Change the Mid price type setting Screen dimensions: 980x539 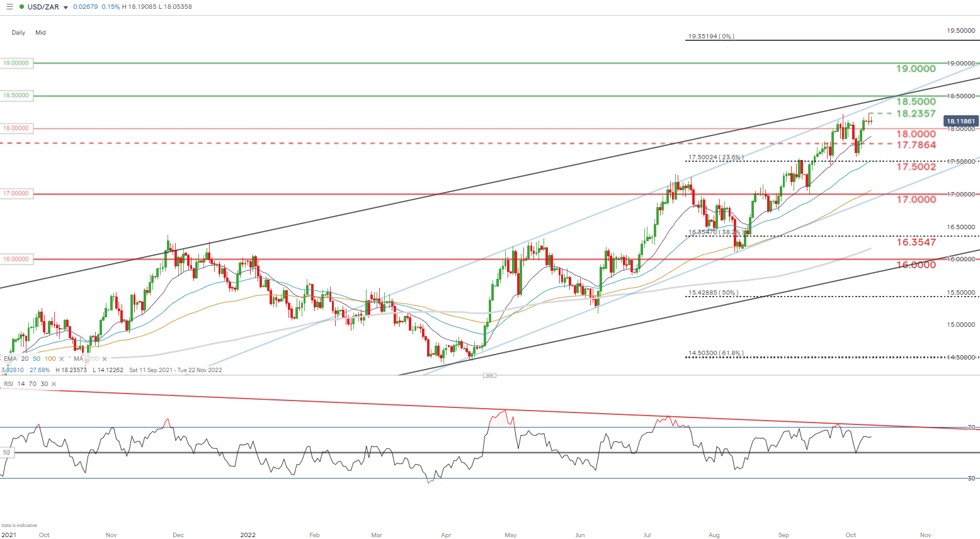pos(41,33)
